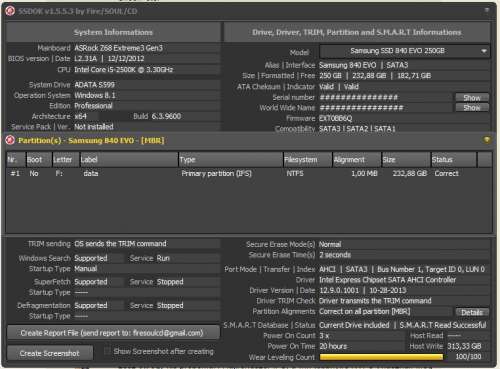Click 'Driver transmits the TRIM command' text
The height and width of the screenshot is (369, 500).
[375, 301]
